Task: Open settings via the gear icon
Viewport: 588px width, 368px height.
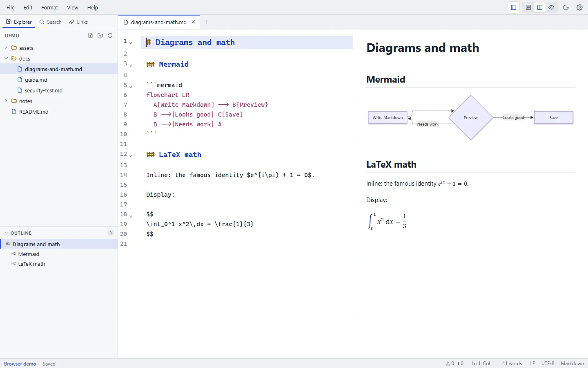Action: [580, 7]
